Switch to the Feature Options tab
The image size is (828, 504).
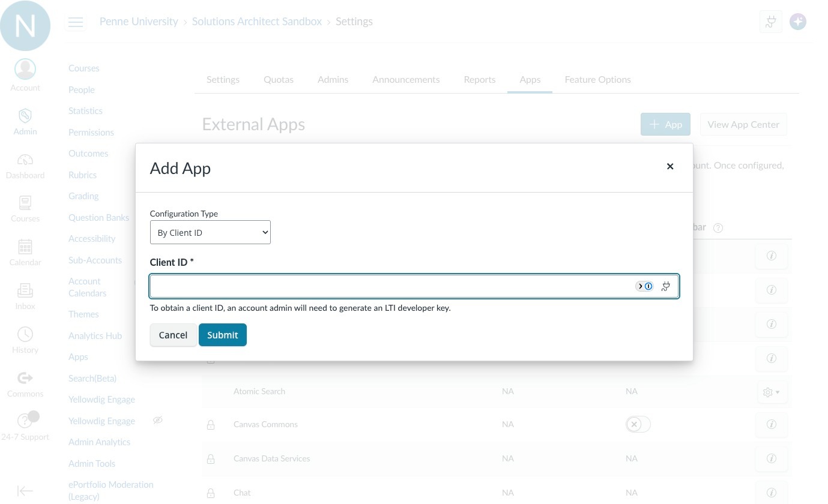click(597, 79)
